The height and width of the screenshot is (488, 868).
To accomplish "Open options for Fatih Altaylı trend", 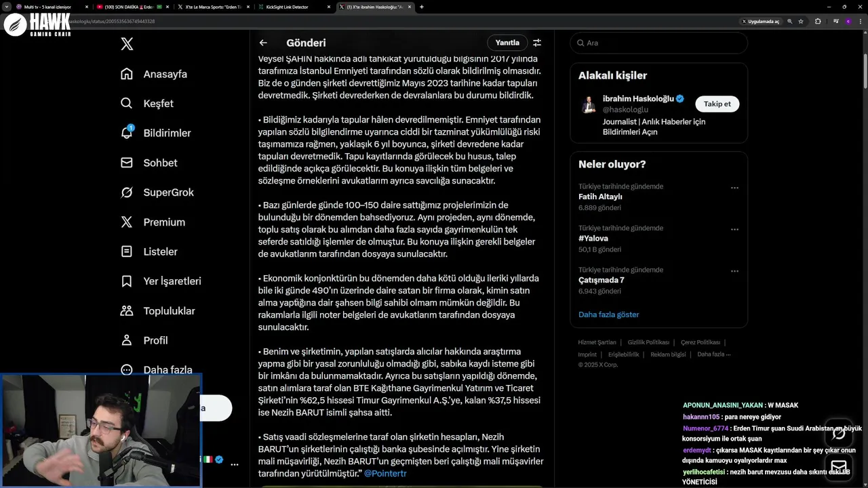I will click(x=734, y=188).
